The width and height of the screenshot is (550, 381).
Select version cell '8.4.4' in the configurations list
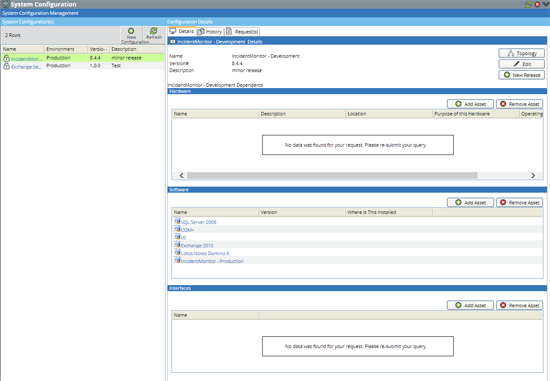tap(95, 58)
